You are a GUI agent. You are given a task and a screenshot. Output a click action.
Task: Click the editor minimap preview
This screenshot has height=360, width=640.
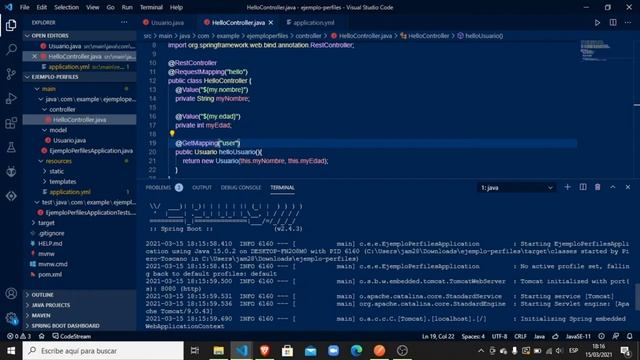coord(596,50)
